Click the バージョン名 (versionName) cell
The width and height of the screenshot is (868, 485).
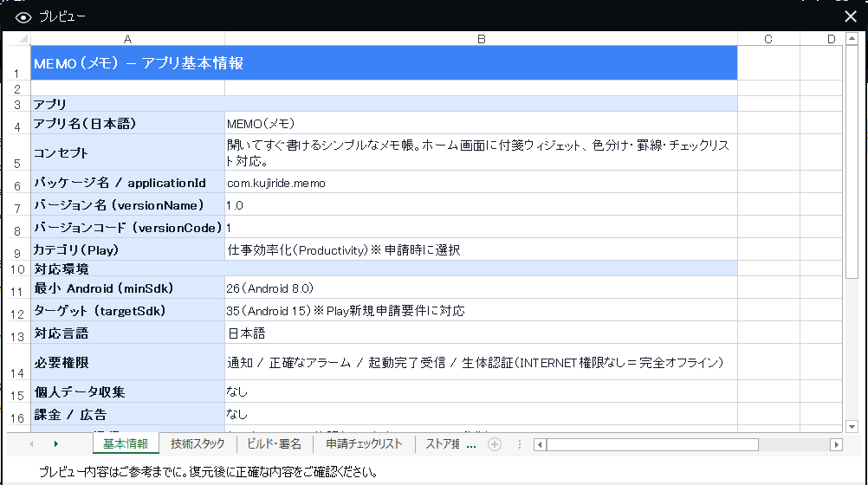coord(127,205)
